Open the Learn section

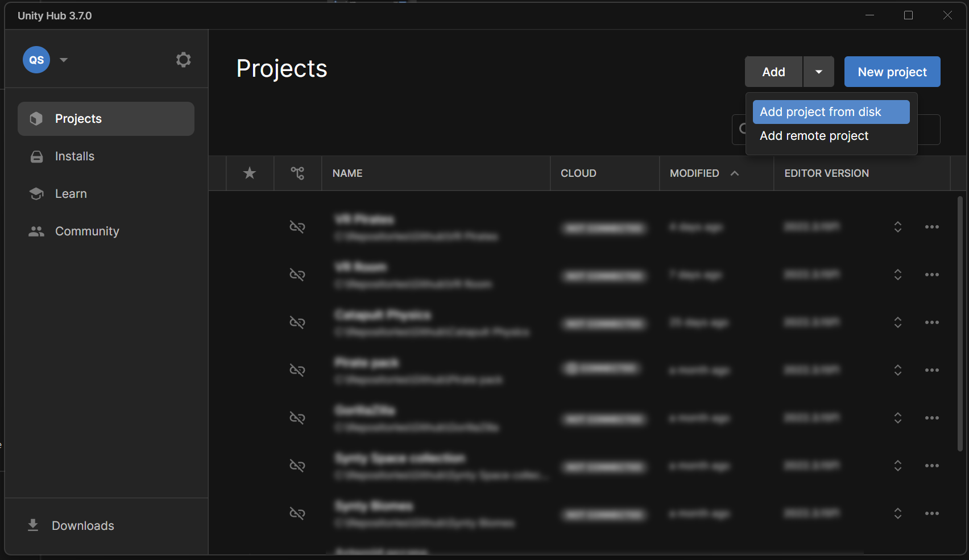(x=71, y=194)
